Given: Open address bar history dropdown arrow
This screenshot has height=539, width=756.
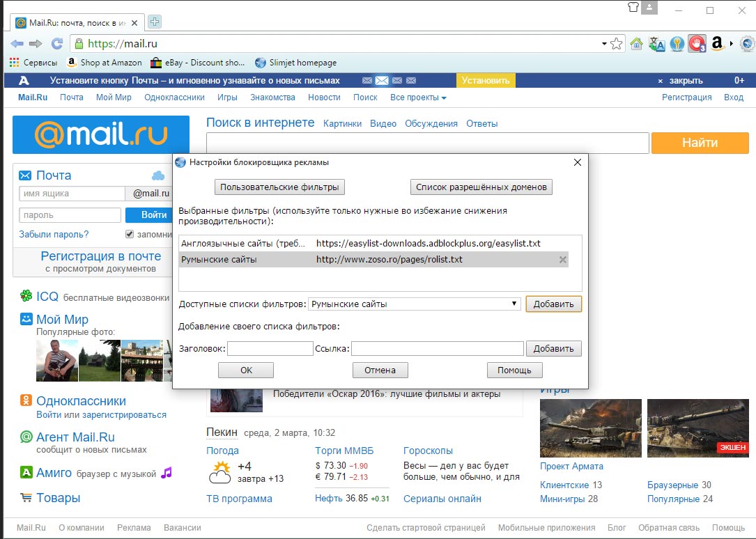Looking at the screenshot, I should [x=603, y=44].
